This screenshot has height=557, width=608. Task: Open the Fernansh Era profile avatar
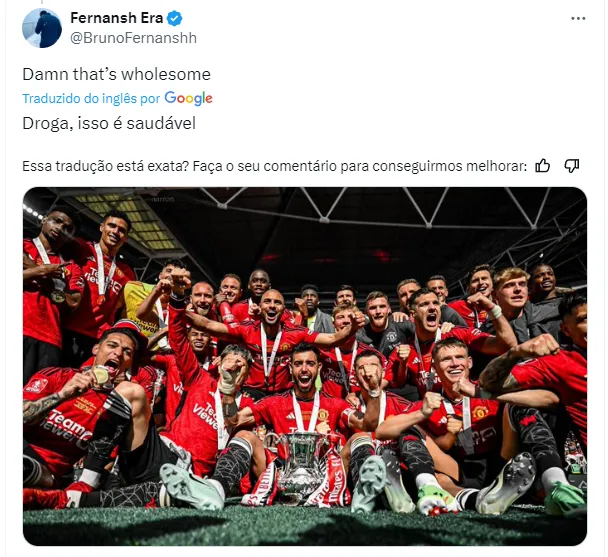coord(42,28)
